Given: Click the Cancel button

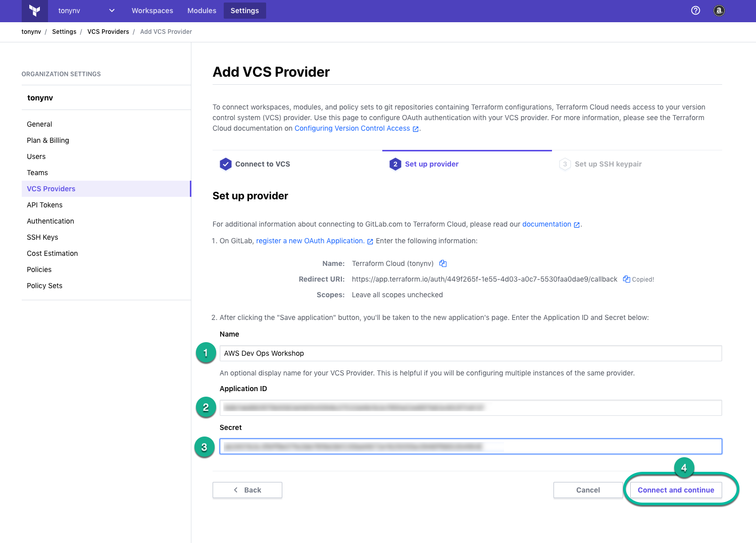Looking at the screenshot, I should pos(588,490).
